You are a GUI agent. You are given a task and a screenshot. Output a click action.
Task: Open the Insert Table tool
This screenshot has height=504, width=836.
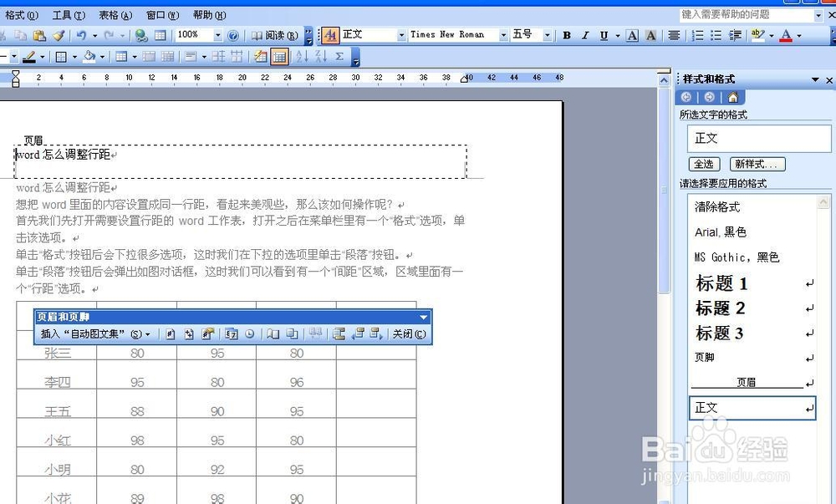pyautogui.click(x=120, y=59)
